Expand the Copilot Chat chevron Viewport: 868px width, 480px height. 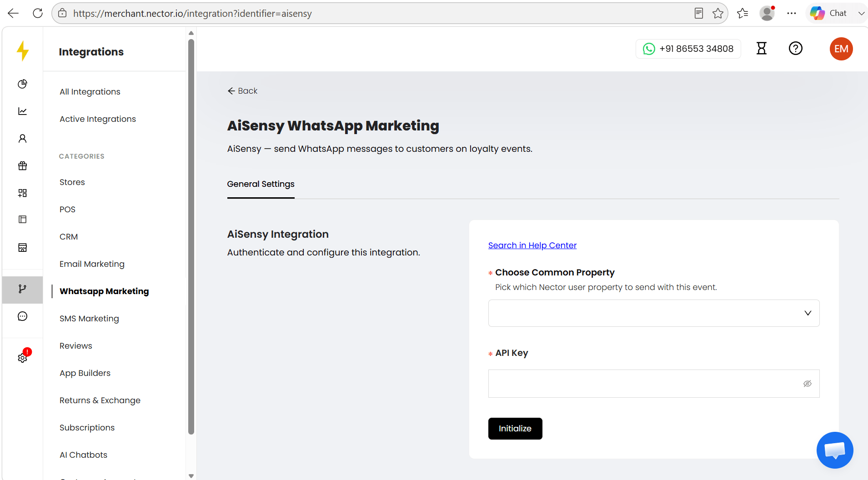pyautogui.click(x=861, y=13)
